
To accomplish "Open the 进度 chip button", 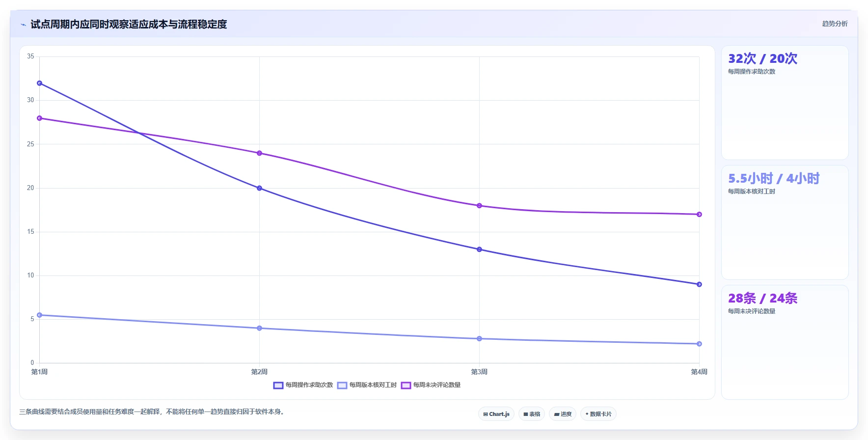I will click(x=563, y=414).
